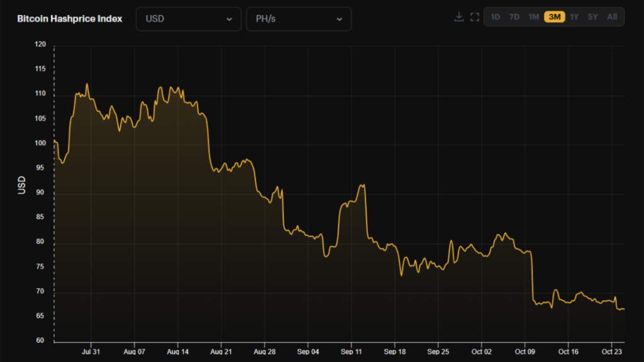
Task: Choose the 1M time range
Action: point(534,17)
